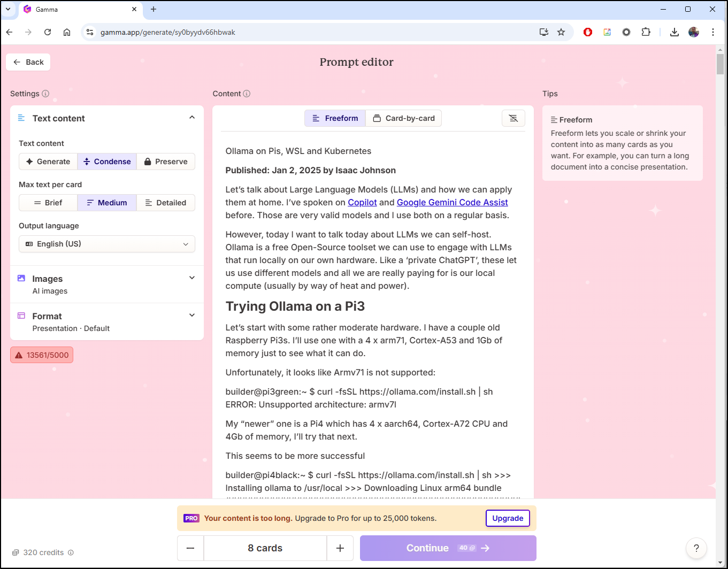Set max text per card to Detailed
Image resolution: width=728 pixels, height=569 pixels.
[166, 203]
